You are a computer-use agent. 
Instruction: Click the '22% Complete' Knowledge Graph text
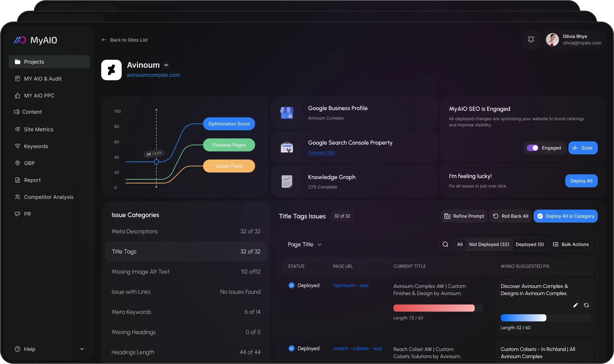pyautogui.click(x=322, y=187)
